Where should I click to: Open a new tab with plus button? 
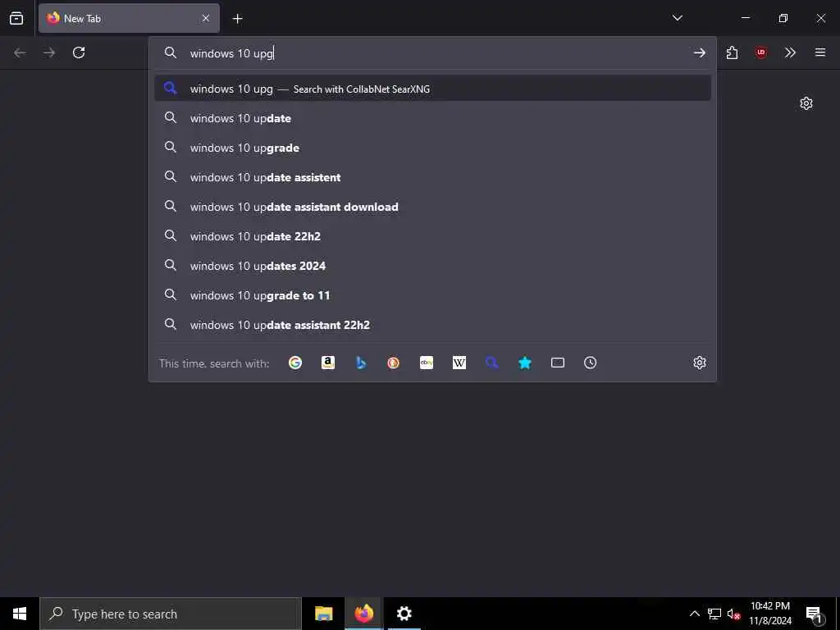pos(237,19)
